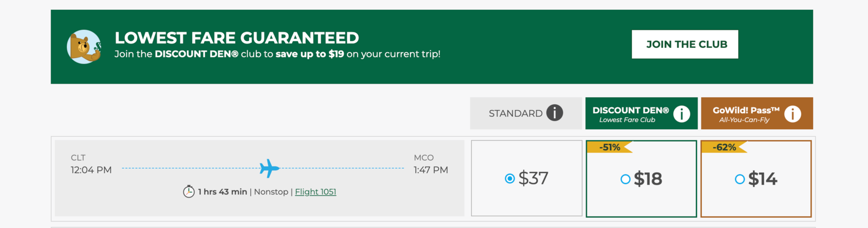The image size is (868, 228).
Task: Open the Flight 1051 link
Action: 315,192
